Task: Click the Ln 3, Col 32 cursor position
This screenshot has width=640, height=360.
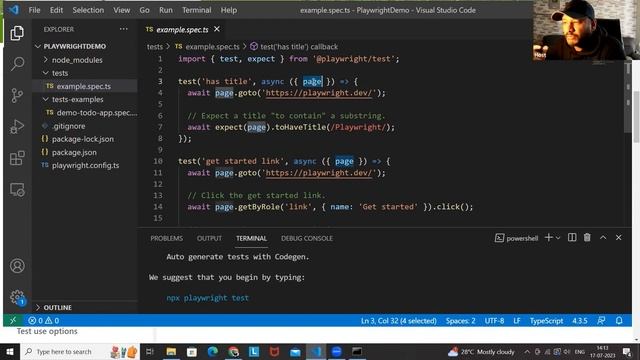Action: point(398,321)
